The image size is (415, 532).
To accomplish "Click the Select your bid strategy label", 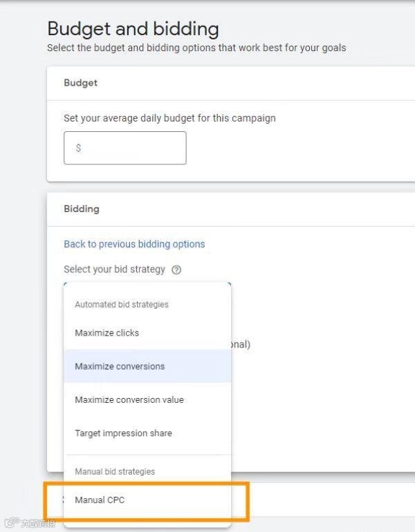I will pyautogui.click(x=114, y=269).
